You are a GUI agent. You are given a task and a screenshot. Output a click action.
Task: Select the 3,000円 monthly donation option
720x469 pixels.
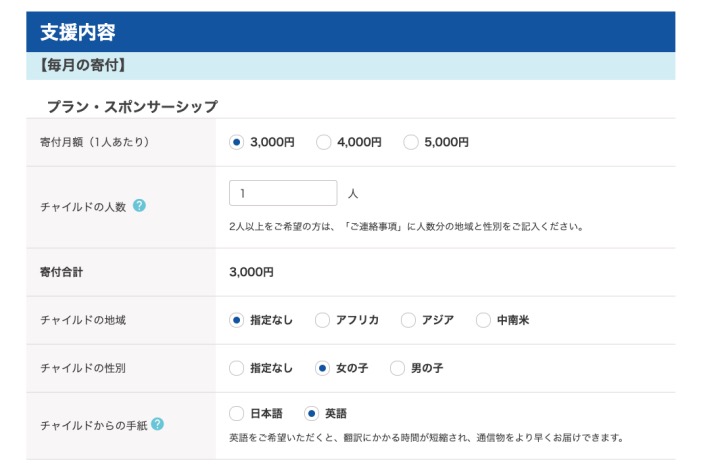(237, 142)
